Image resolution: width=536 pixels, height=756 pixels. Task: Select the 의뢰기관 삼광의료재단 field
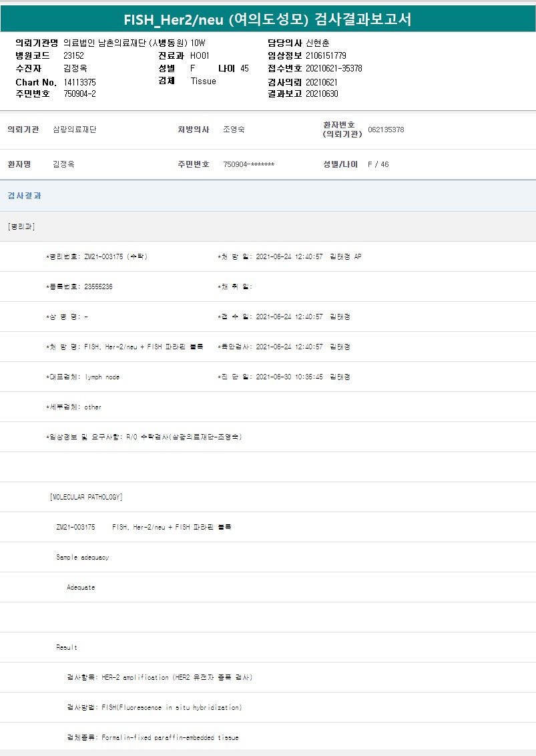74,130
